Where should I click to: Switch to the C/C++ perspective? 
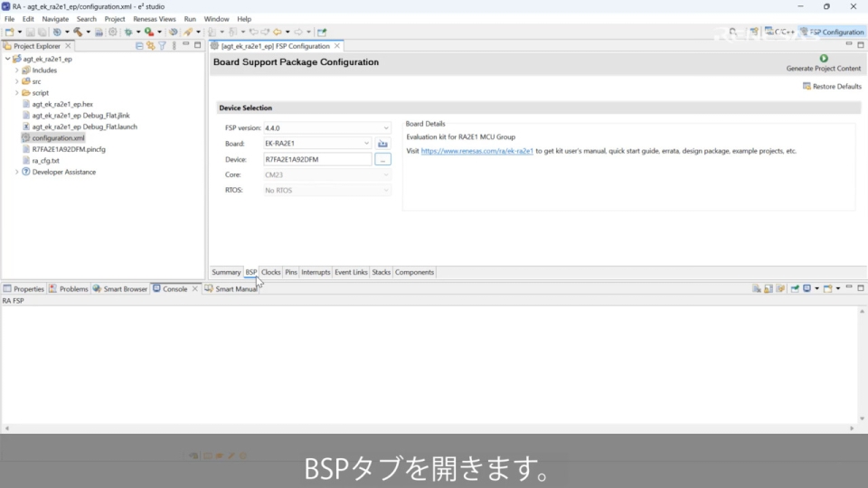[x=779, y=33]
